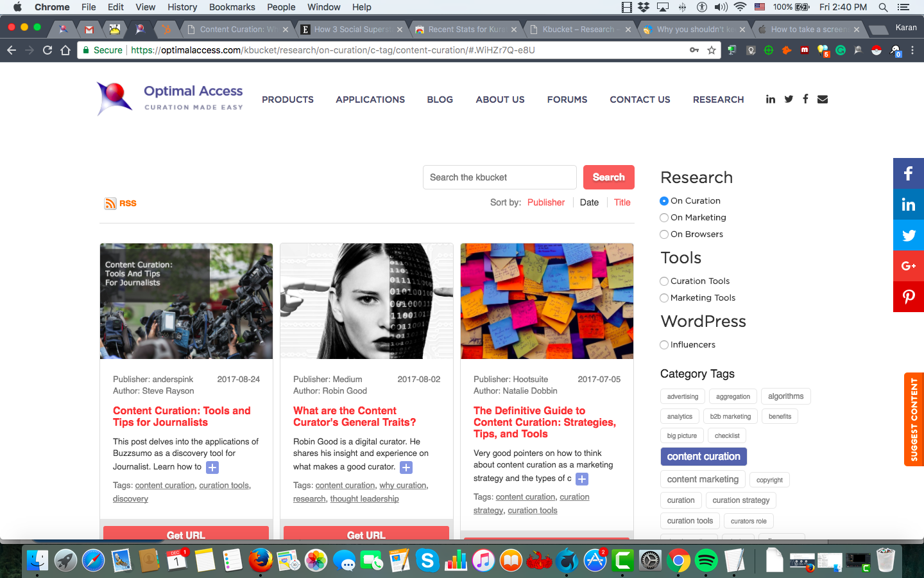
Task: Open the History menu
Action: click(x=182, y=7)
